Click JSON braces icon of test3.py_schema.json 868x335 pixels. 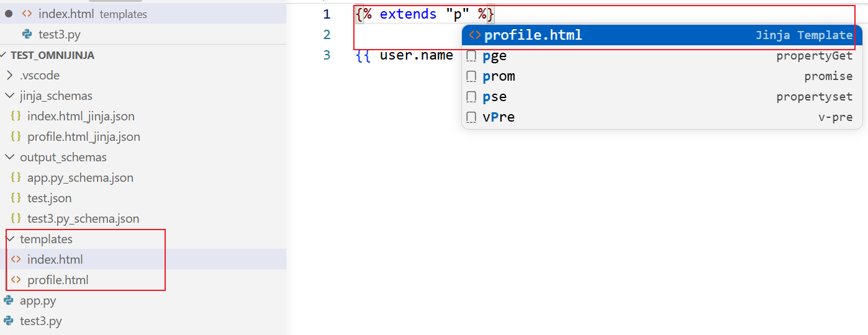(x=16, y=218)
